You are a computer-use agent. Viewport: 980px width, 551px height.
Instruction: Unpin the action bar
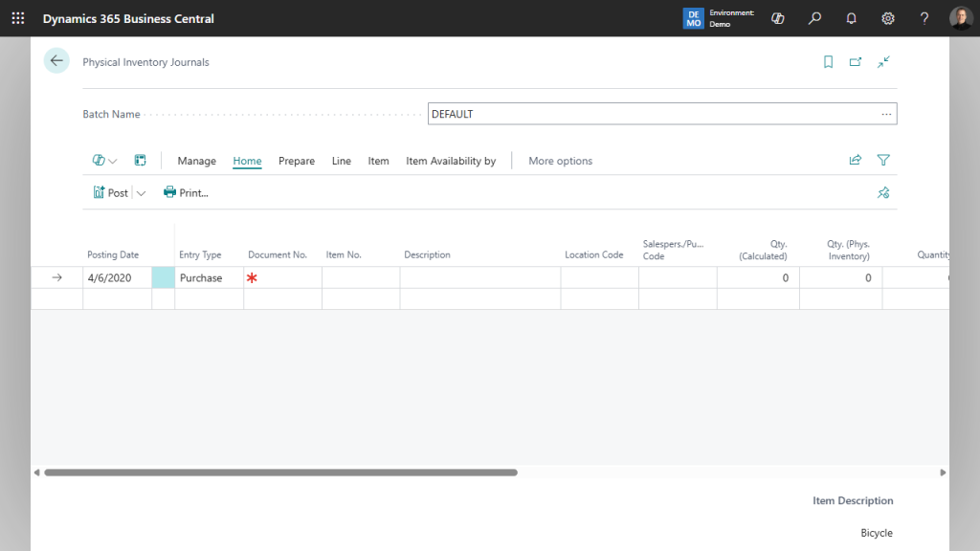pyautogui.click(x=882, y=192)
